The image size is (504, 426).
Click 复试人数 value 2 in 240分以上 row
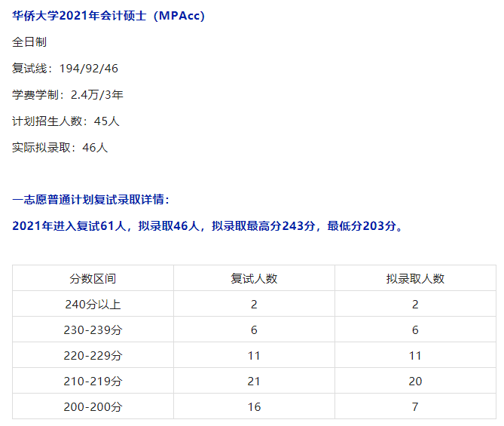pyautogui.click(x=254, y=304)
